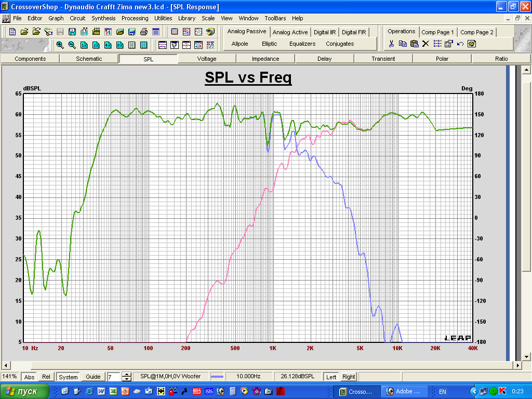The width and height of the screenshot is (532, 399).
Task: Click the Print icon in the toolbar
Action: point(144,32)
